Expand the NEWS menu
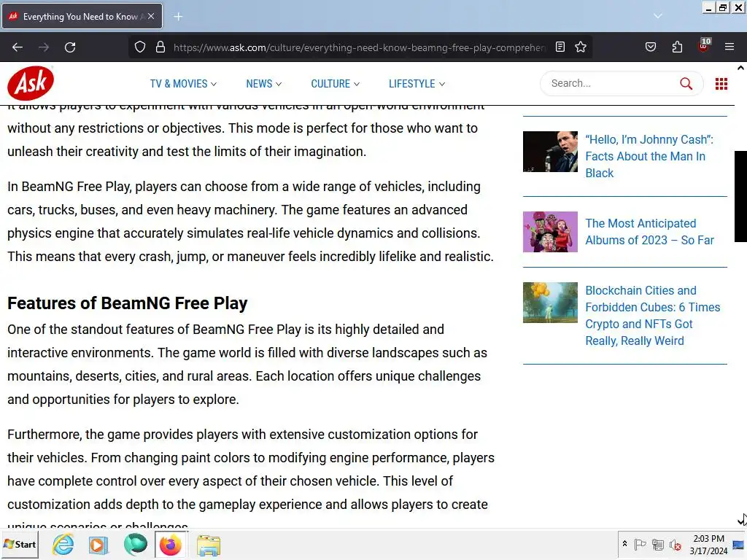The width and height of the screenshot is (747, 560). tap(264, 84)
